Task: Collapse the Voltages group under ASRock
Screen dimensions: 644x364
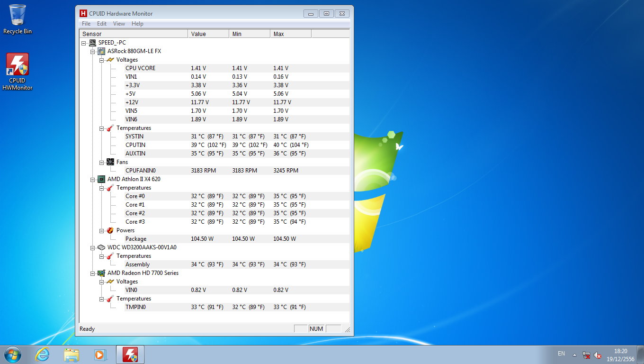Action: click(x=101, y=60)
